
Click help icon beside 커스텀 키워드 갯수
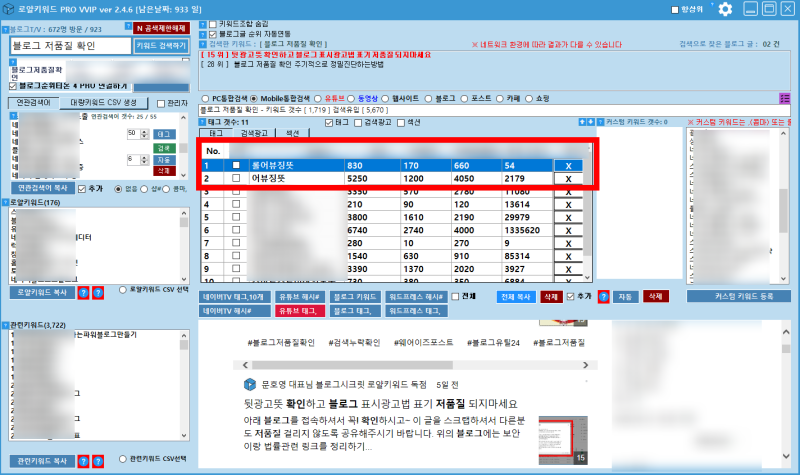601,122
